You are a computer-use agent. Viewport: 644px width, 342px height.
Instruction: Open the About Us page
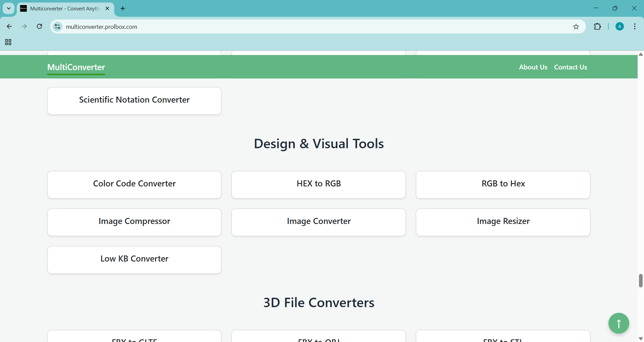[533, 67]
